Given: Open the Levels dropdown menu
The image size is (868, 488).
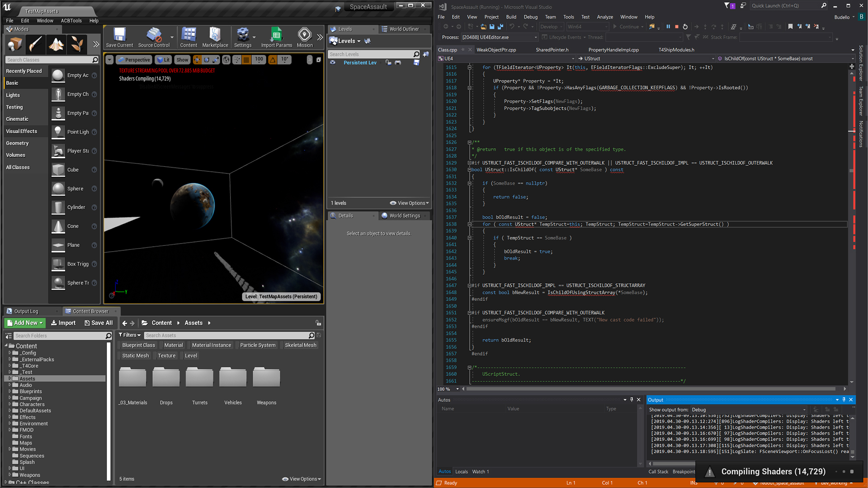Looking at the screenshot, I should tap(346, 41).
